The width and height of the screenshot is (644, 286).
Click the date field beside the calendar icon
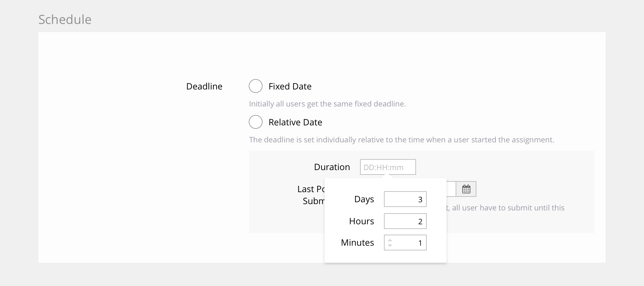pyautogui.click(x=451, y=189)
